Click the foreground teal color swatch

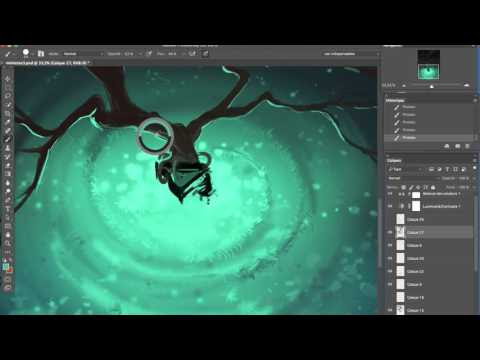click(x=6, y=267)
